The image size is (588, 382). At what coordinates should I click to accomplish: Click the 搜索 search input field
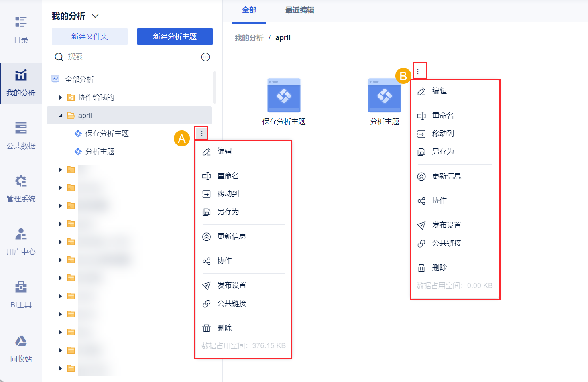[128, 57]
